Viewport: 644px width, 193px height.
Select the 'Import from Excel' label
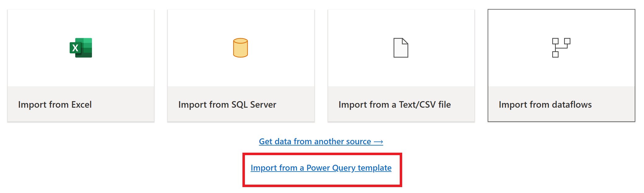(x=55, y=105)
